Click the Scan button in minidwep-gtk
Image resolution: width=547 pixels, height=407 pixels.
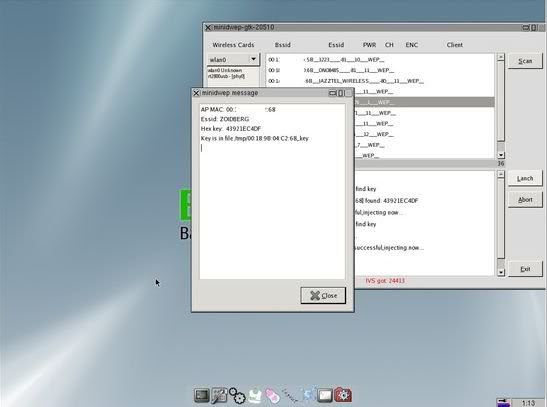(525, 61)
